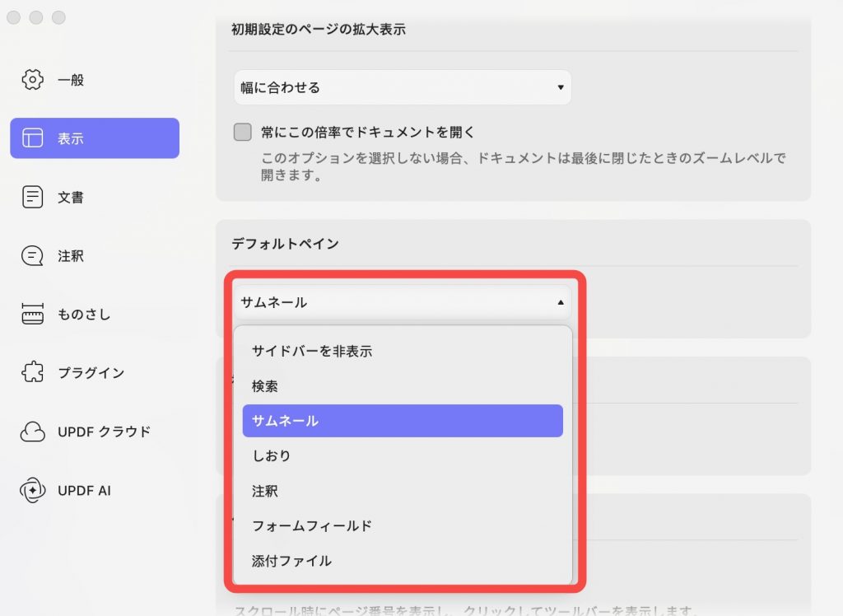This screenshot has width=843, height=616.
Task: Click the down arrow of 幅に合わせる dropdown
Action: coord(560,87)
